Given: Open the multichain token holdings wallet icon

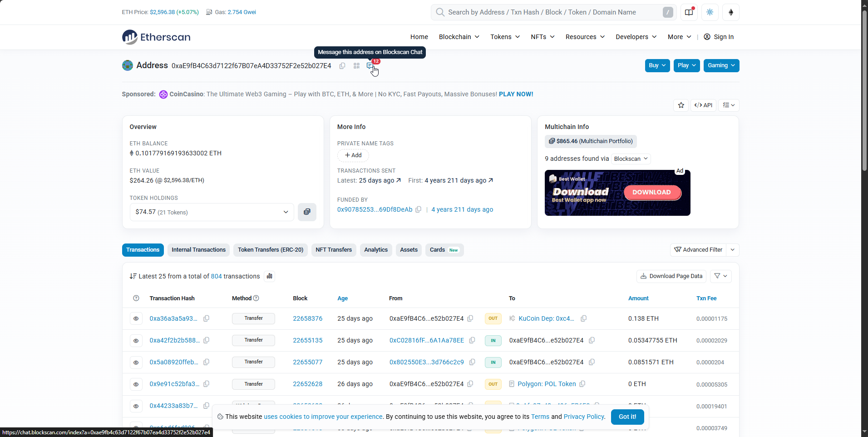Looking at the screenshot, I should pyautogui.click(x=307, y=212).
